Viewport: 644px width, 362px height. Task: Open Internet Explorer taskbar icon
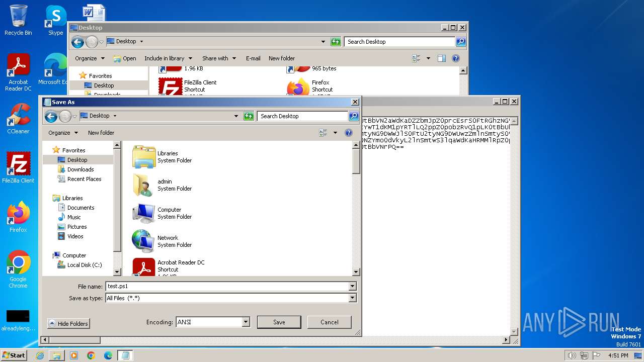coord(40,355)
